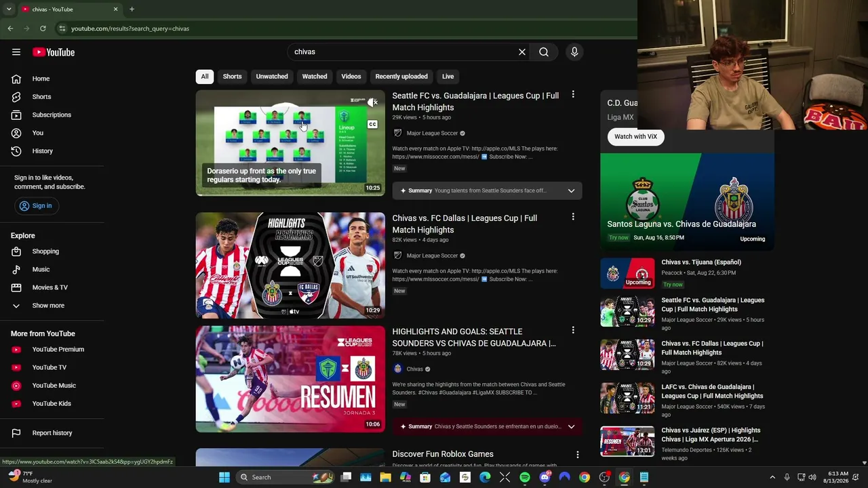The width and height of the screenshot is (868, 488).
Task: Go to the YouTube logo home link
Action: tap(54, 52)
